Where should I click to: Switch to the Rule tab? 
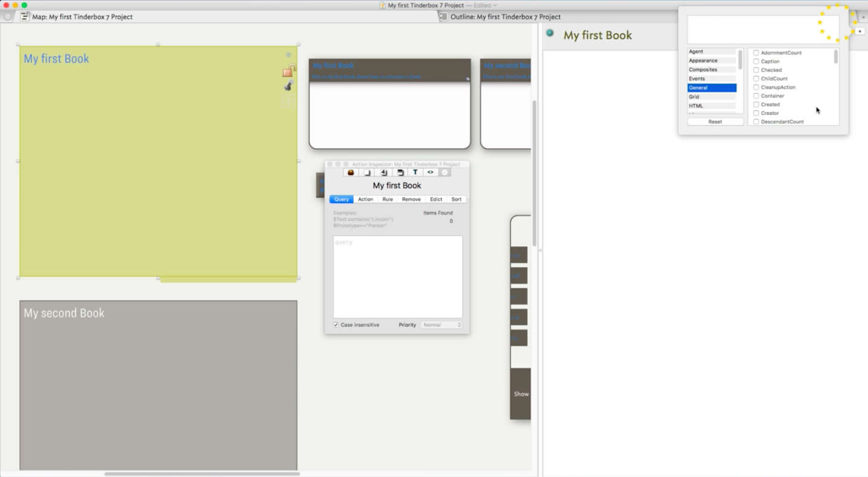(387, 199)
